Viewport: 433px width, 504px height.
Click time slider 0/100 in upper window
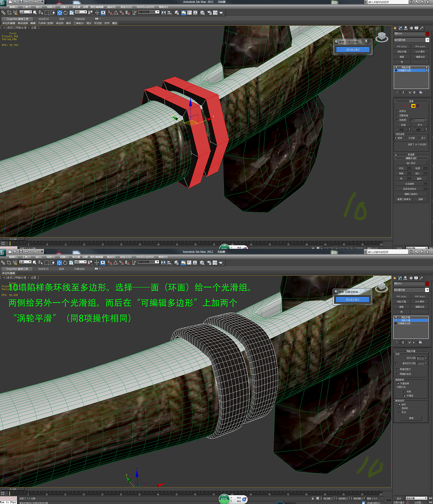coord(13,239)
